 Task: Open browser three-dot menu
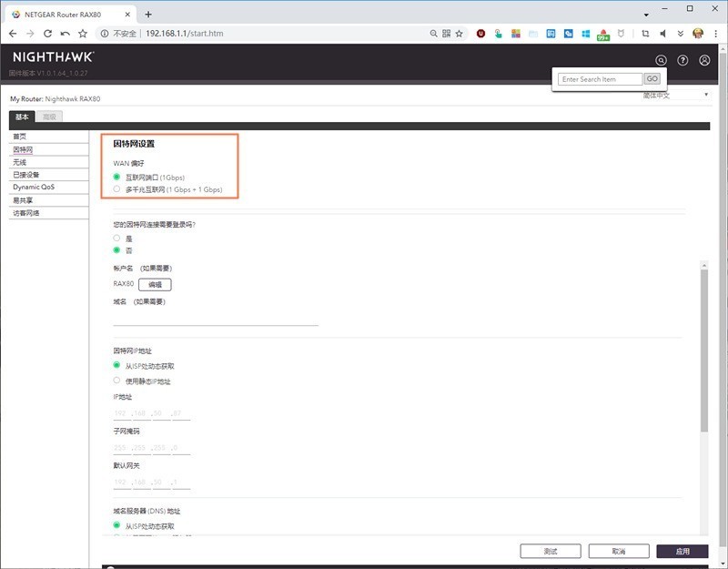tap(716, 34)
